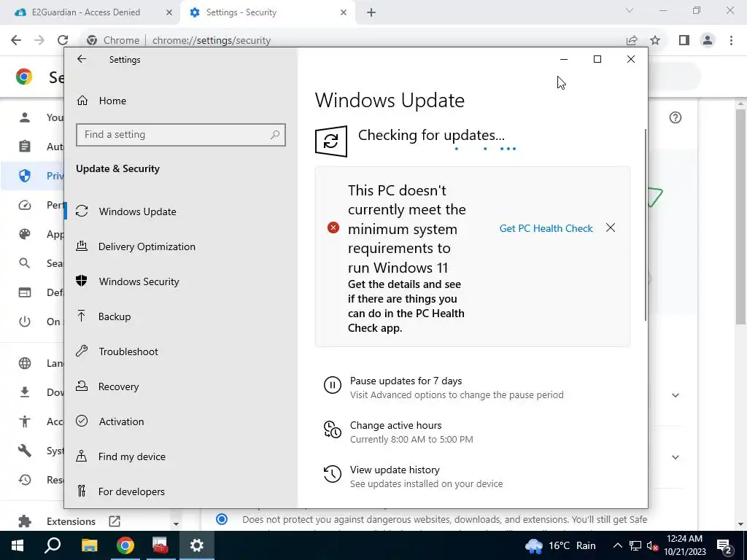The width and height of the screenshot is (747, 560).
Task: Open File Explorer from taskbar
Action: 89,545
